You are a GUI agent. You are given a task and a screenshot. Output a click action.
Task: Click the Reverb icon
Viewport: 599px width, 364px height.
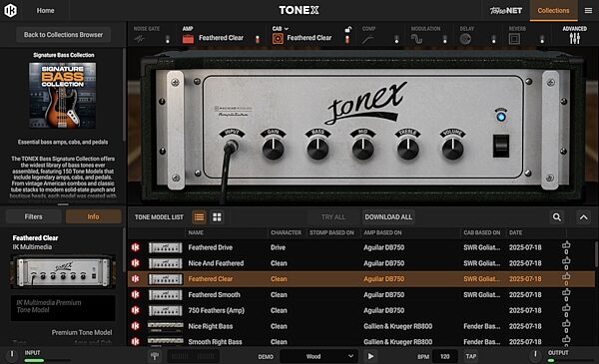(514, 39)
